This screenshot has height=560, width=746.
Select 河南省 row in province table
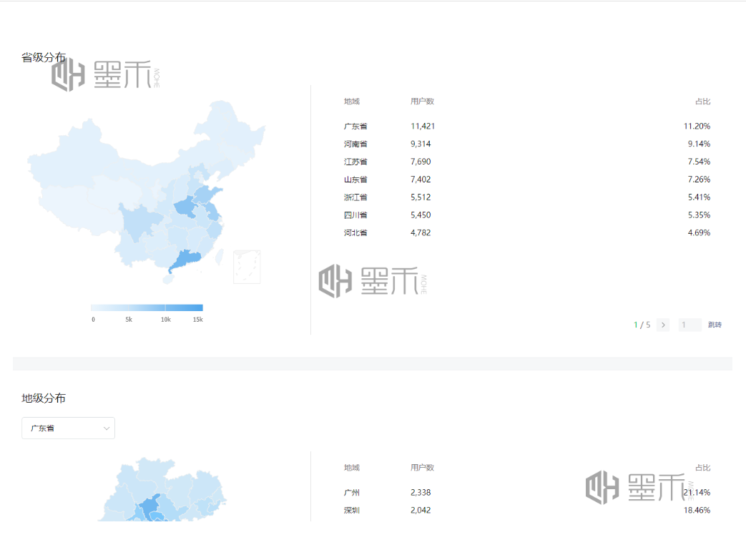click(526, 144)
